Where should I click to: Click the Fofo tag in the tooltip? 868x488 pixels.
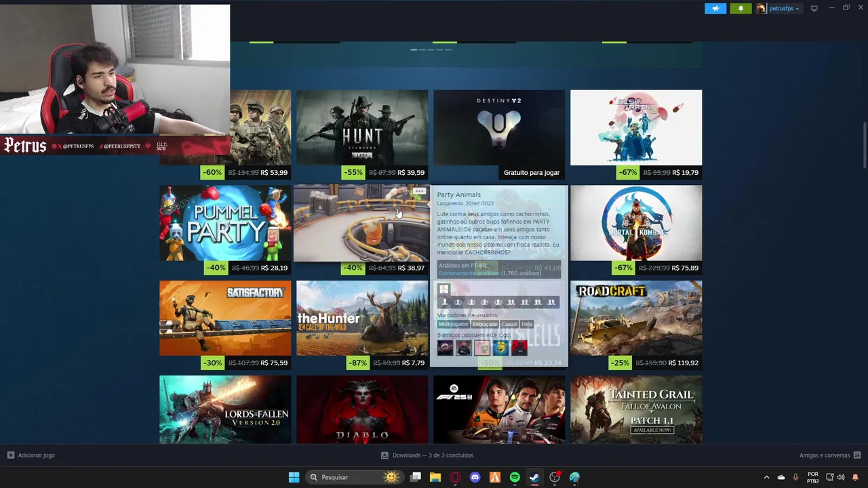527,324
